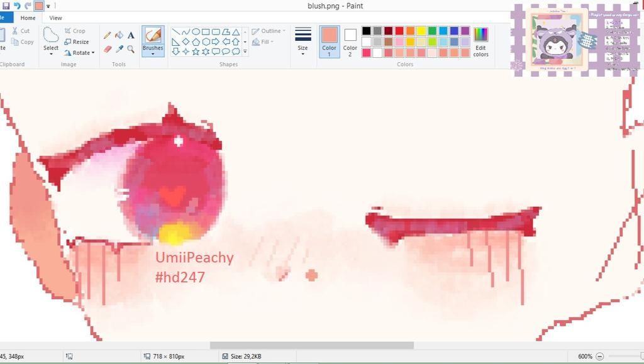Select the Eraser tool
The image size is (644, 364).
click(107, 49)
